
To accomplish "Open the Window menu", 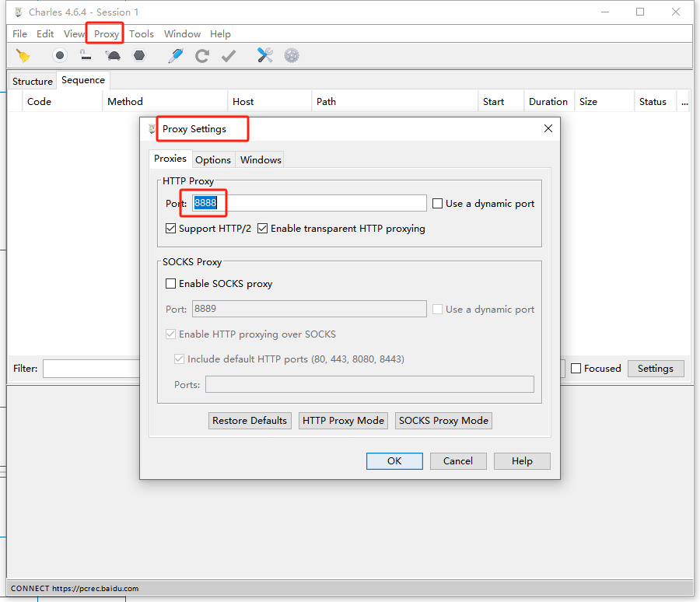I will tap(182, 34).
